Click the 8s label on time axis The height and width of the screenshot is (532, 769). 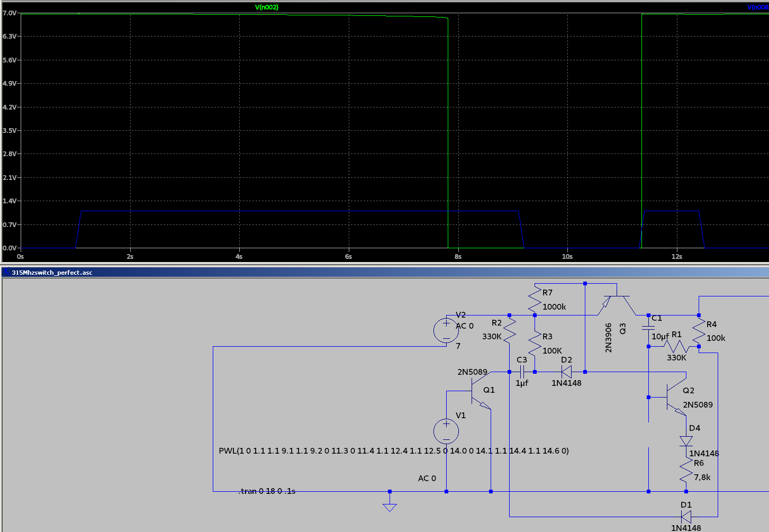click(458, 257)
